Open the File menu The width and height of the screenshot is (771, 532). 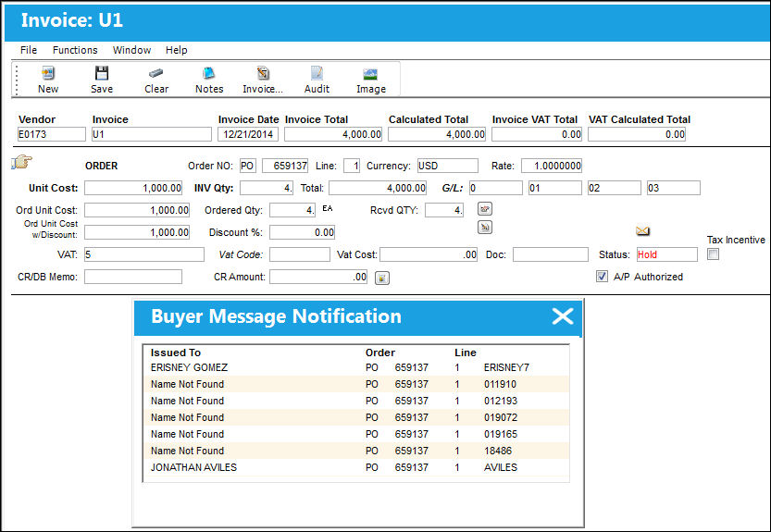(29, 50)
